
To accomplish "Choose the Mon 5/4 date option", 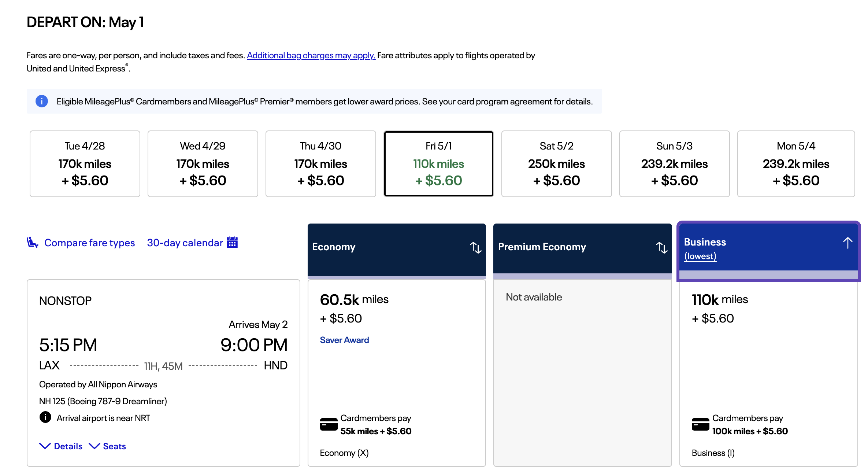I will coord(796,164).
